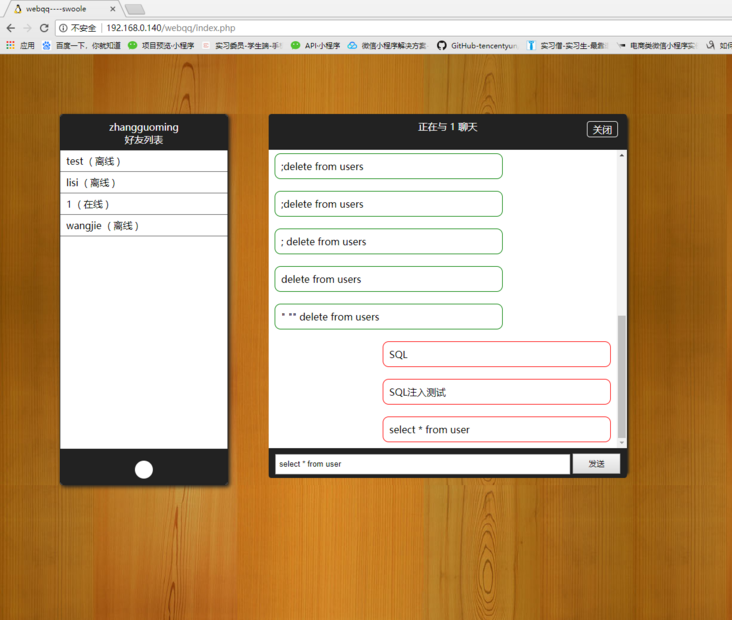
Task: Click the browser back arrow
Action: coord(11,28)
